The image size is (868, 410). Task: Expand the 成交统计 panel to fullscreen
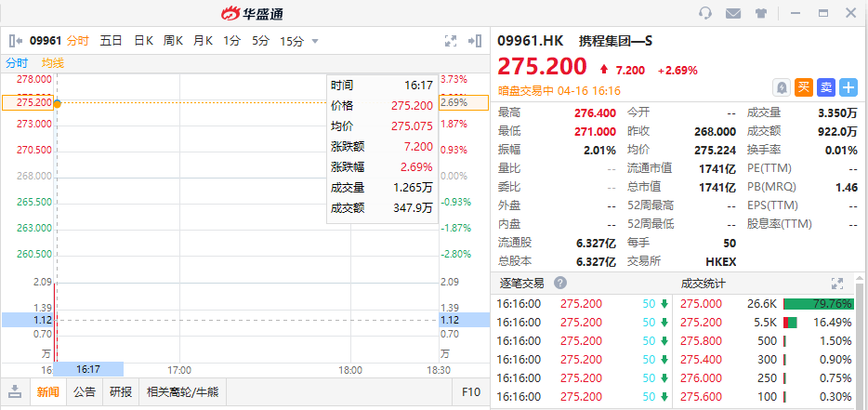pos(837,284)
